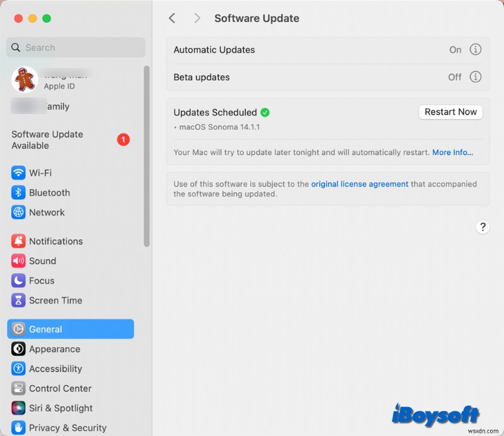Click the Privacy & Security hand icon
The width and height of the screenshot is (504, 436).
pos(18,428)
